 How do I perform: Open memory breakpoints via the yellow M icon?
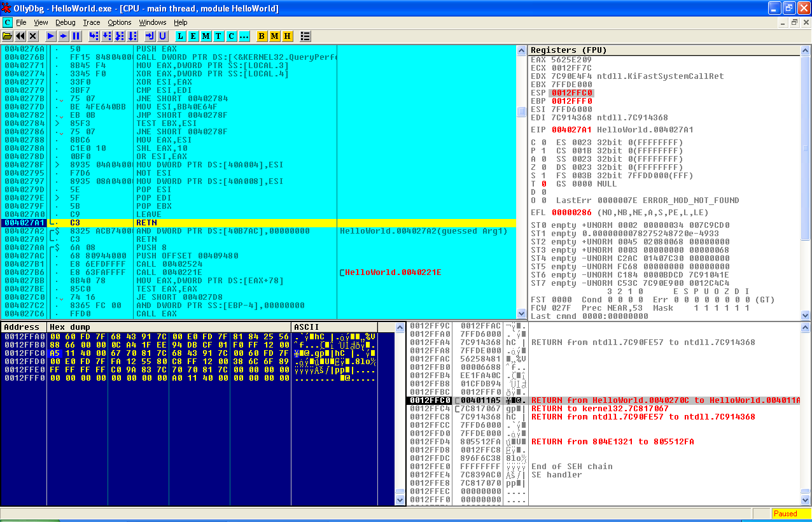tap(275, 36)
